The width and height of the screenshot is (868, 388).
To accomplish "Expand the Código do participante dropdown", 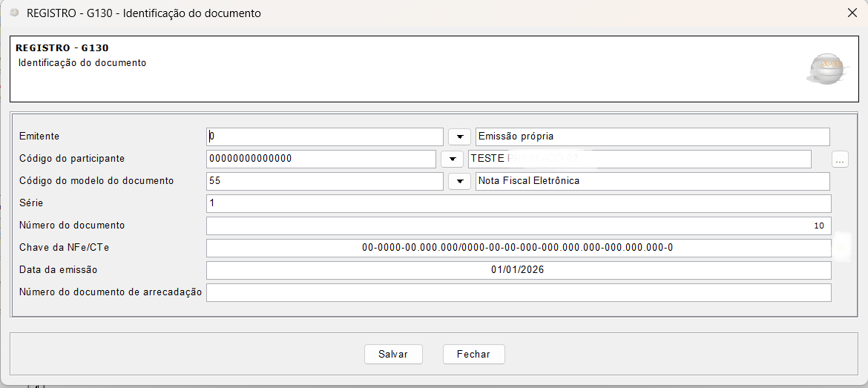I will click(x=453, y=159).
